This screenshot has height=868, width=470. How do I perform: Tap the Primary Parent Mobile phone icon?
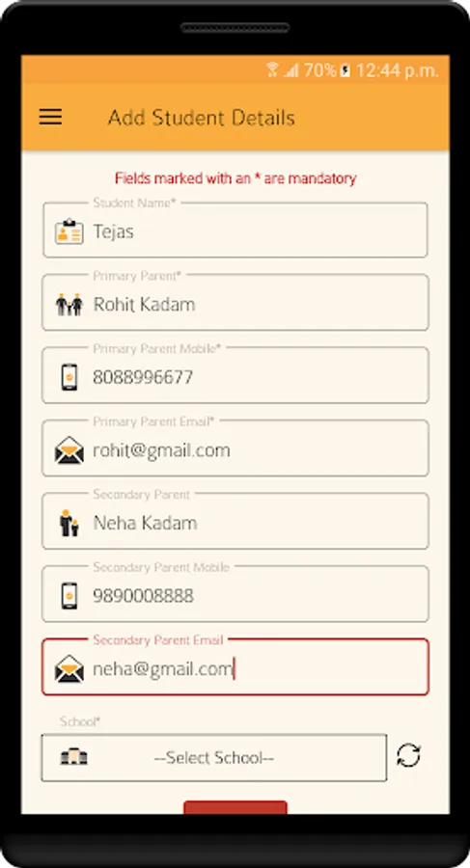click(x=69, y=377)
